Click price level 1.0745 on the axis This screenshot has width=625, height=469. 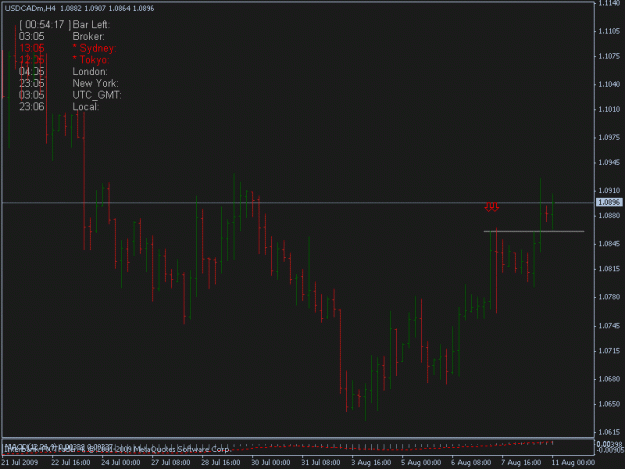coord(609,326)
